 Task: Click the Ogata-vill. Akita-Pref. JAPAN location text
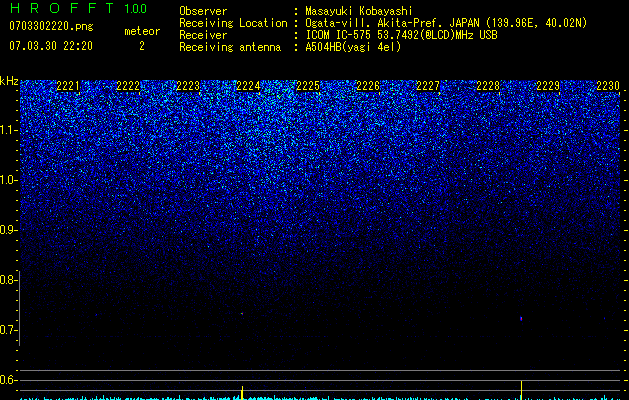tap(446, 23)
